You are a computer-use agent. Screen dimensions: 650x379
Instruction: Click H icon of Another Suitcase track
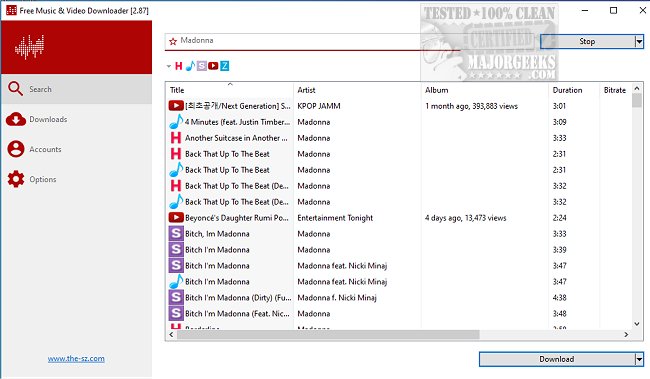coord(176,138)
